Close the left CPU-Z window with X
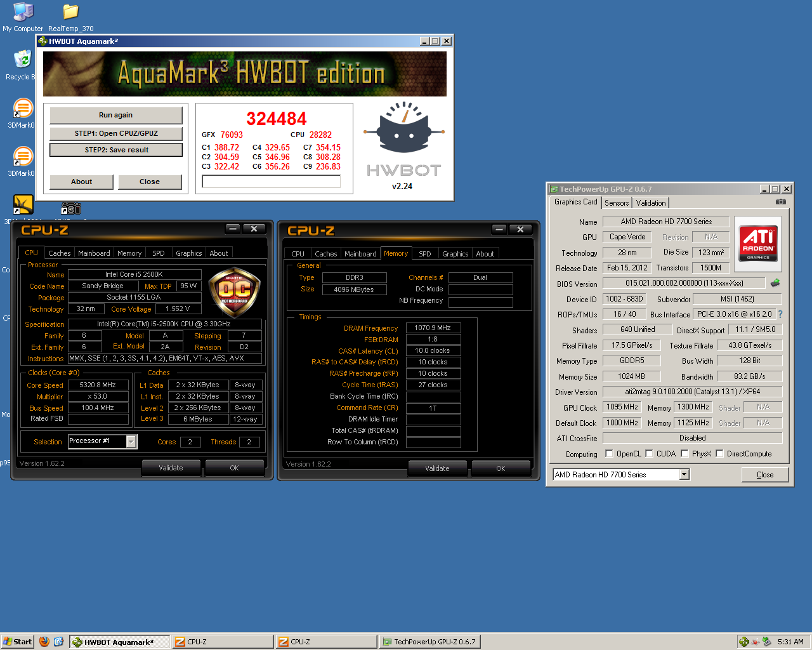812x650 pixels. 254,229
